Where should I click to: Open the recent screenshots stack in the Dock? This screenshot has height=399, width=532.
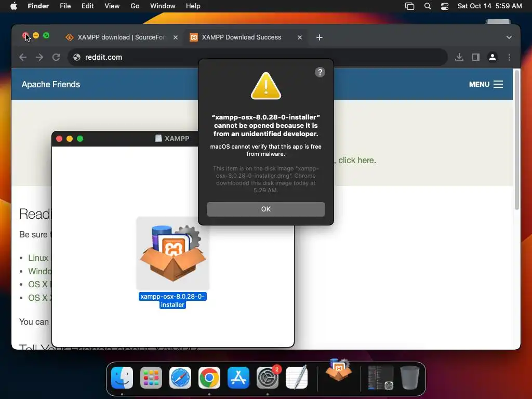pos(381,378)
